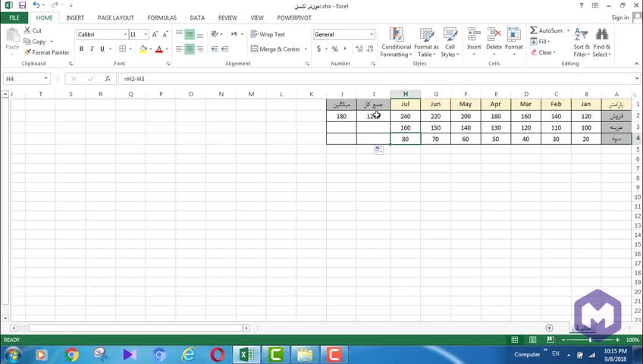This screenshot has width=643, height=364.
Task: Open the FILE tab
Action: pos(14,17)
